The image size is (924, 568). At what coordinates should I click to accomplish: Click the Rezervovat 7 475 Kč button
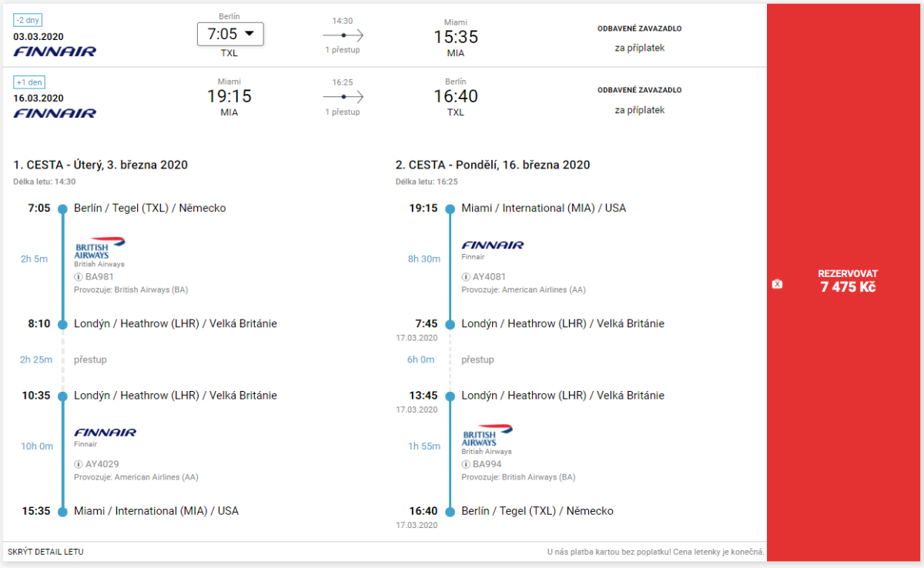pyautogui.click(x=845, y=282)
